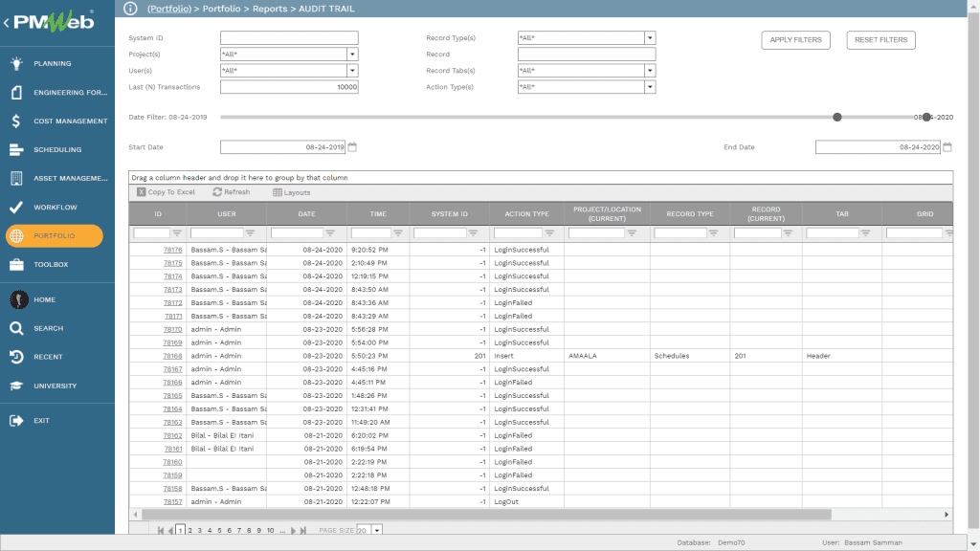Click the info icon beside the breadcrumb
Screen dimensions: 980x551
(131, 9)
